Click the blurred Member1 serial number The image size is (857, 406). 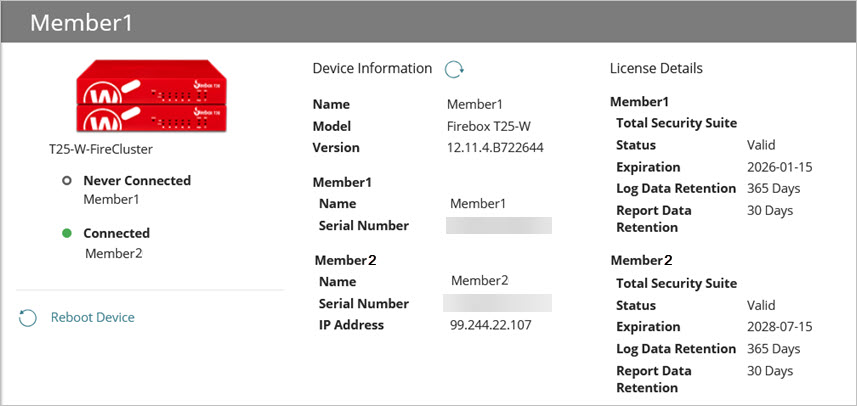498,225
